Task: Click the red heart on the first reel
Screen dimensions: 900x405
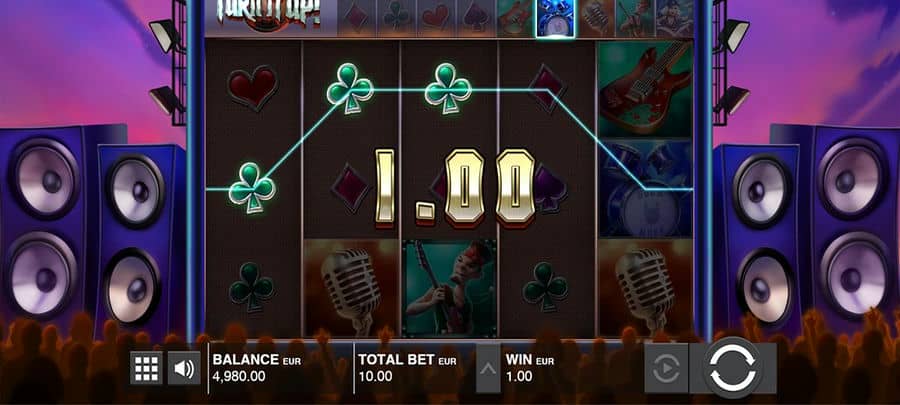Action: (253, 88)
